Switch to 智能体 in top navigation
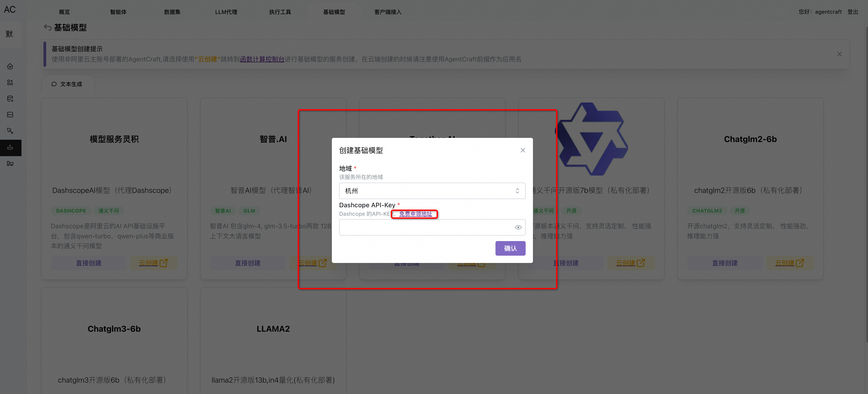Image resolution: width=868 pixels, height=394 pixels. (118, 12)
